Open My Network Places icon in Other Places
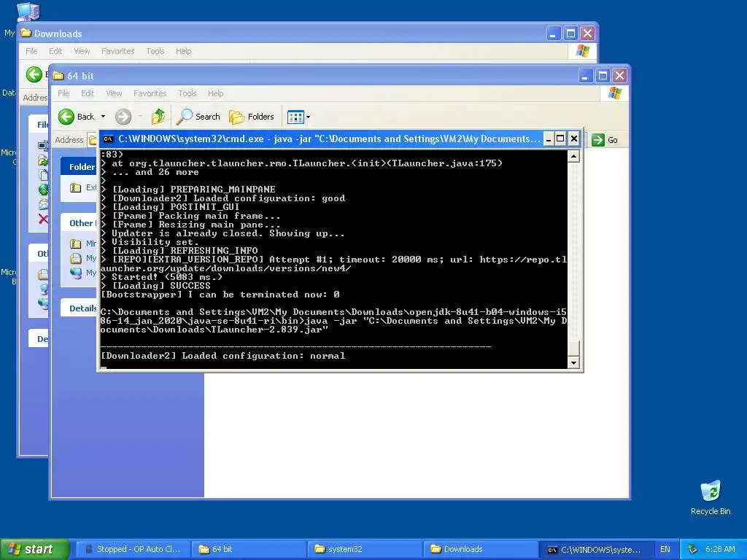Viewport: 747px width, 560px height. [75, 273]
